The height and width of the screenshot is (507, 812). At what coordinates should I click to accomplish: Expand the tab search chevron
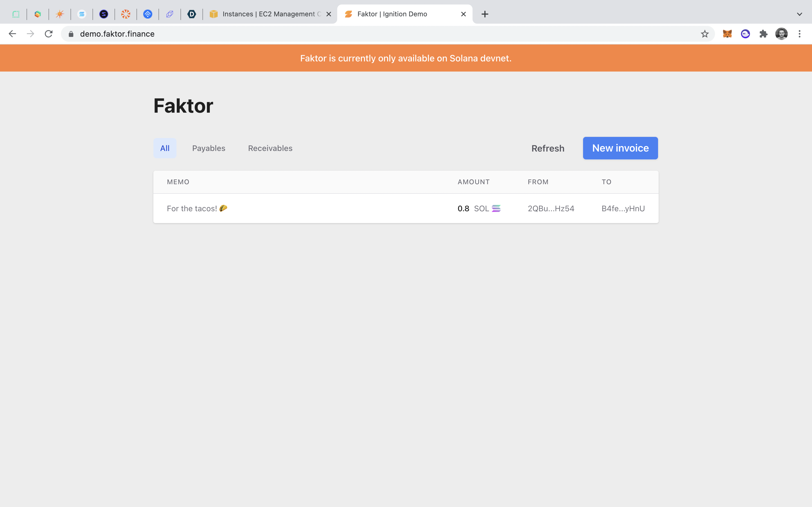click(x=800, y=14)
